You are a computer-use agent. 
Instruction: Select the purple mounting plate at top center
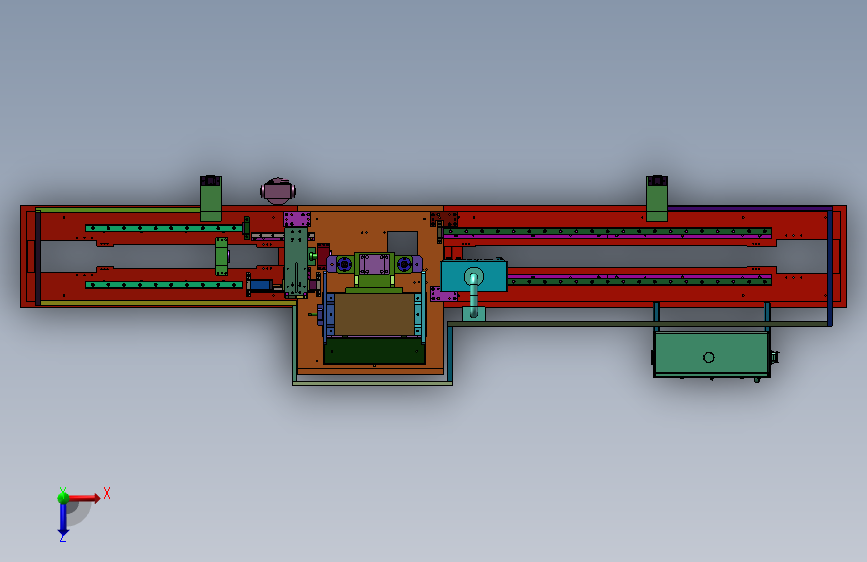(x=297, y=220)
